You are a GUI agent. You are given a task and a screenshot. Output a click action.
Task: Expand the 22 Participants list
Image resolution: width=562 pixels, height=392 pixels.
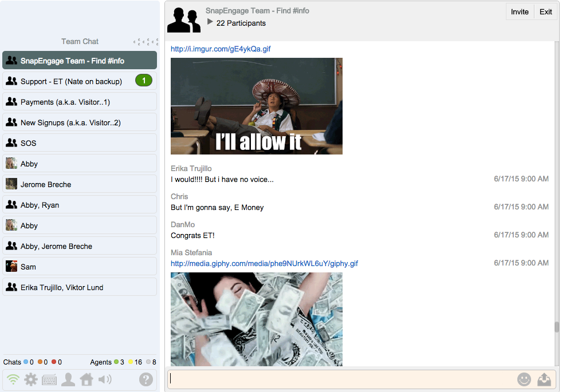point(210,22)
